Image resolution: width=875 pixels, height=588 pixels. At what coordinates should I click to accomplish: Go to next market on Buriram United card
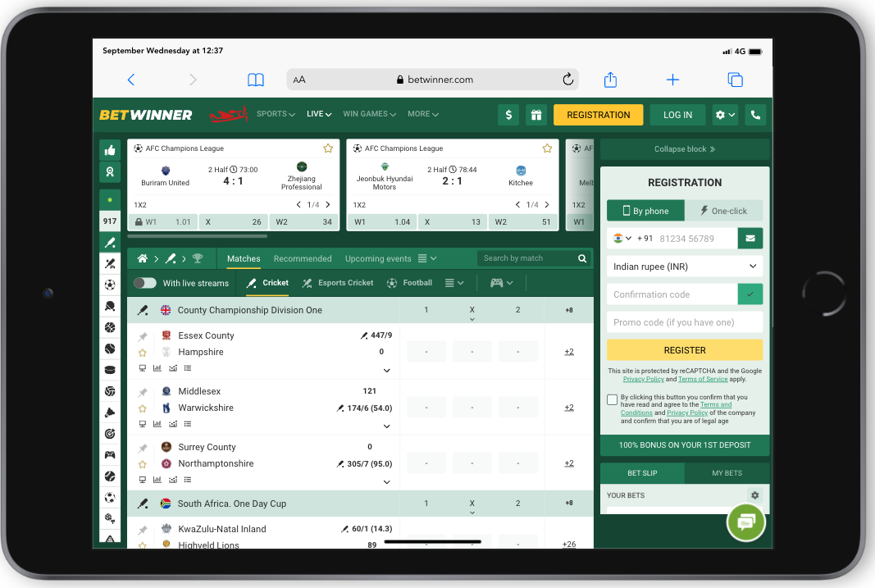pyautogui.click(x=328, y=205)
